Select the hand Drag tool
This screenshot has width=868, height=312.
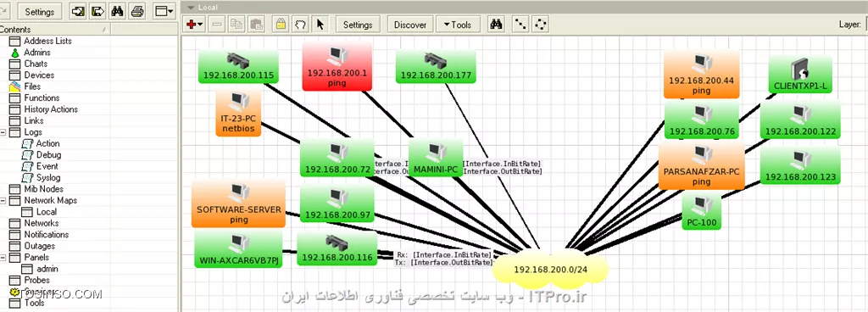click(300, 25)
